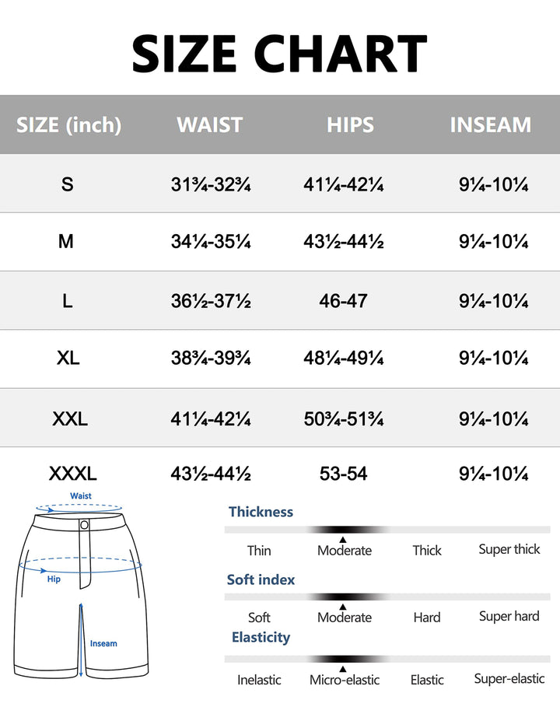Click the INSEAM column header

tap(490, 124)
